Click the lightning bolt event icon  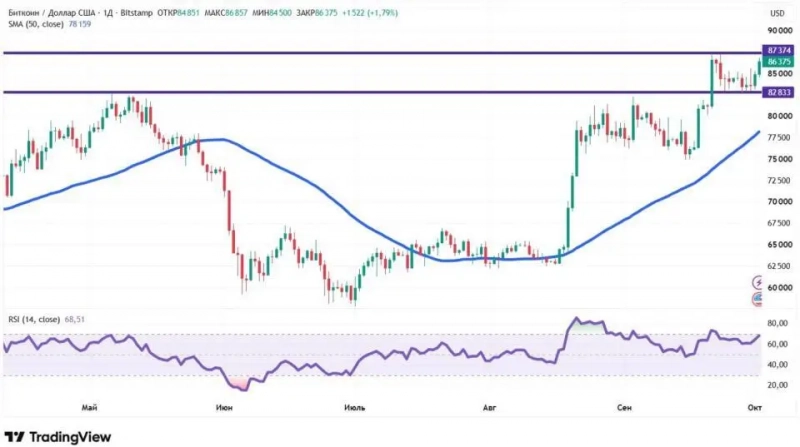coord(758,282)
